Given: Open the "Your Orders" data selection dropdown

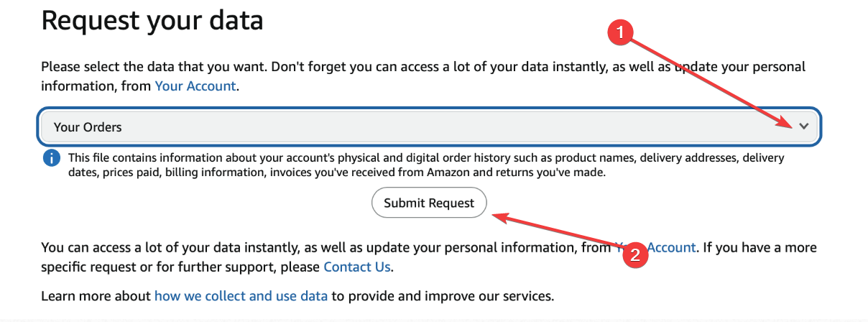Looking at the screenshot, I should (428, 126).
